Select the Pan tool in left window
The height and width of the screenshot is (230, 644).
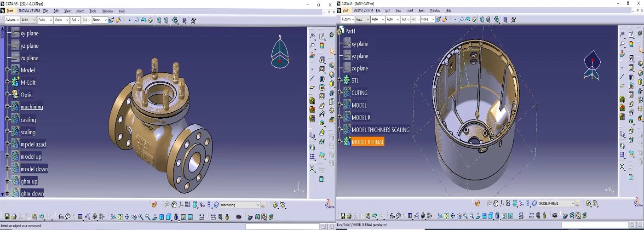(127, 217)
